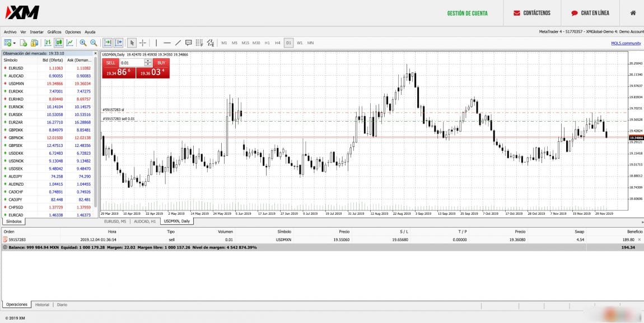
Task: Add a text label with the text tool
Action: click(188, 43)
